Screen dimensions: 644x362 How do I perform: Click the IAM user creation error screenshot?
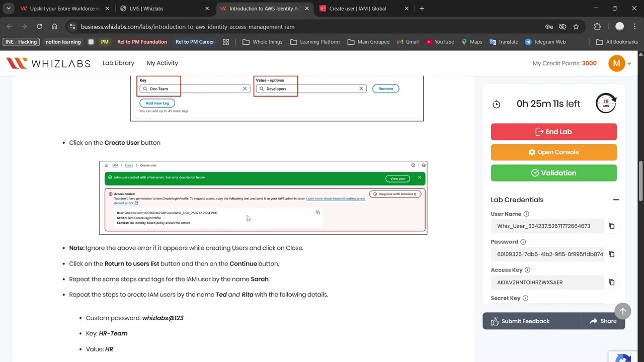pos(263,198)
